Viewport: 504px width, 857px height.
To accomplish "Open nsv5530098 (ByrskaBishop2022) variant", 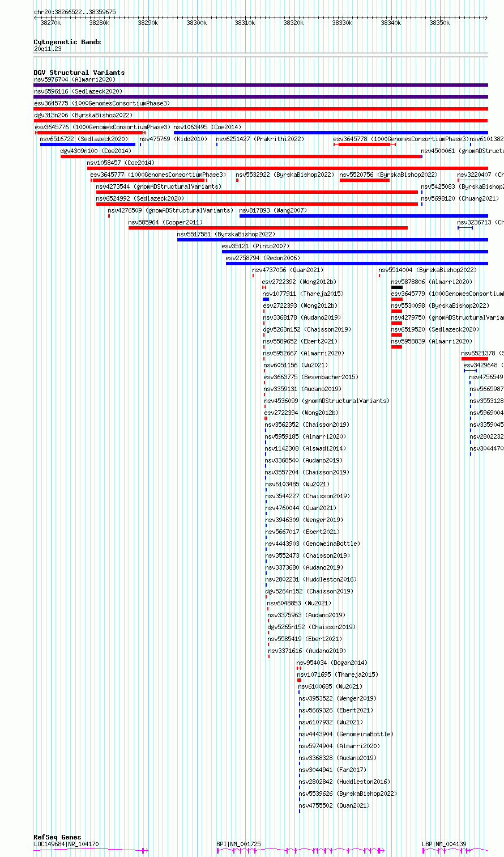I will [440, 306].
